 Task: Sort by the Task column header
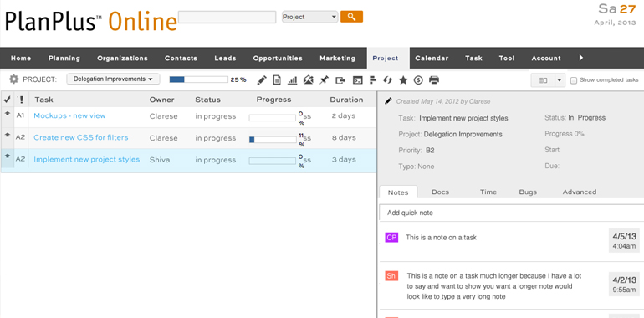(44, 100)
